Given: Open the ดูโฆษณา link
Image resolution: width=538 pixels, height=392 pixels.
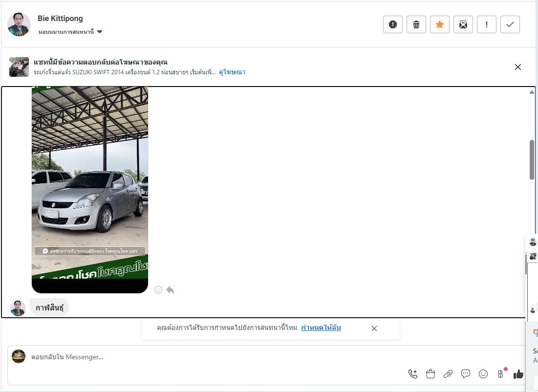Looking at the screenshot, I should pos(232,72).
